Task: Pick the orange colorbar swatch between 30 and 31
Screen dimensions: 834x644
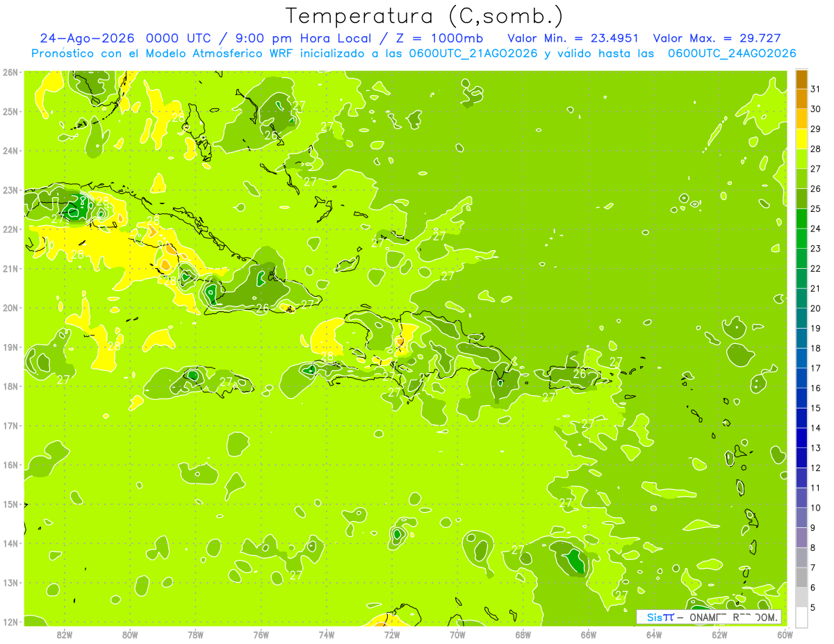Action: coord(801,99)
